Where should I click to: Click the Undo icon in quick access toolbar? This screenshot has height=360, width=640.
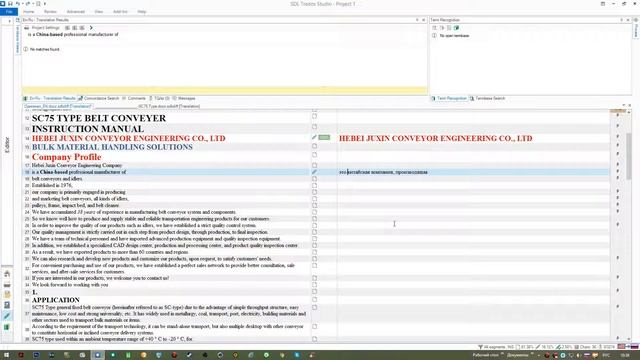click(18, 4)
